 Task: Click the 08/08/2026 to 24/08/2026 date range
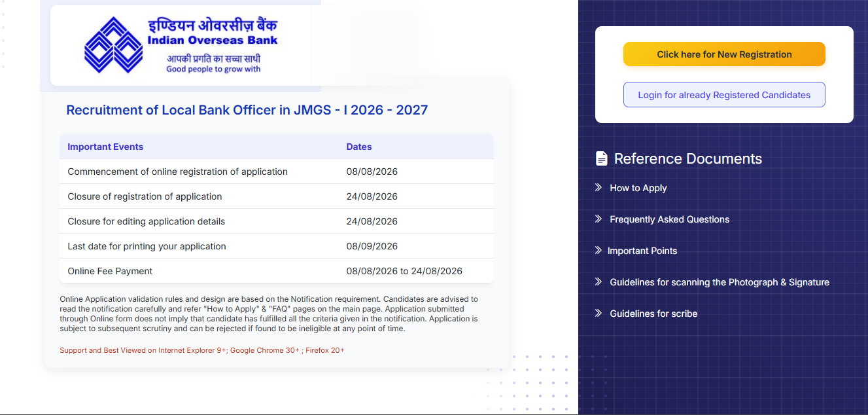[404, 271]
